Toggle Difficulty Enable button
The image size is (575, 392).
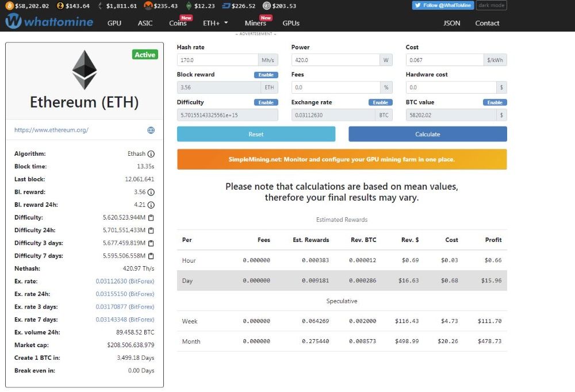click(266, 102)
